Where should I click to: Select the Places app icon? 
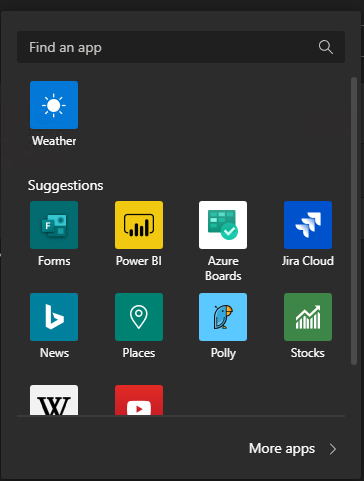pos(139,317)
